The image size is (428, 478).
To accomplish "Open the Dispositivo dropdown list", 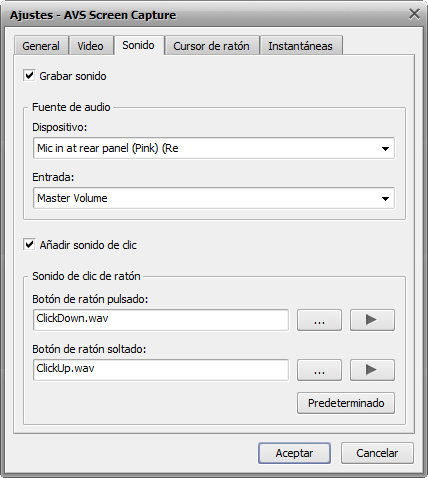I will (x=214, y=148).
